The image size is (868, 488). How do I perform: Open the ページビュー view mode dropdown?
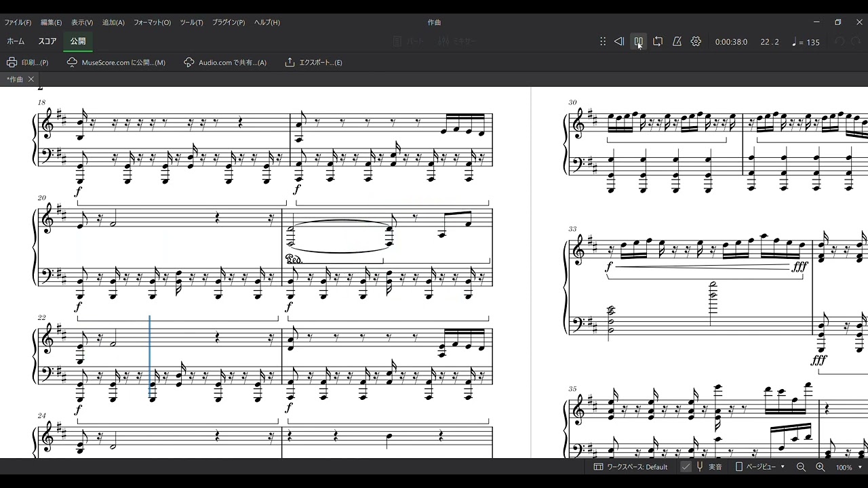tap(760, 467)
